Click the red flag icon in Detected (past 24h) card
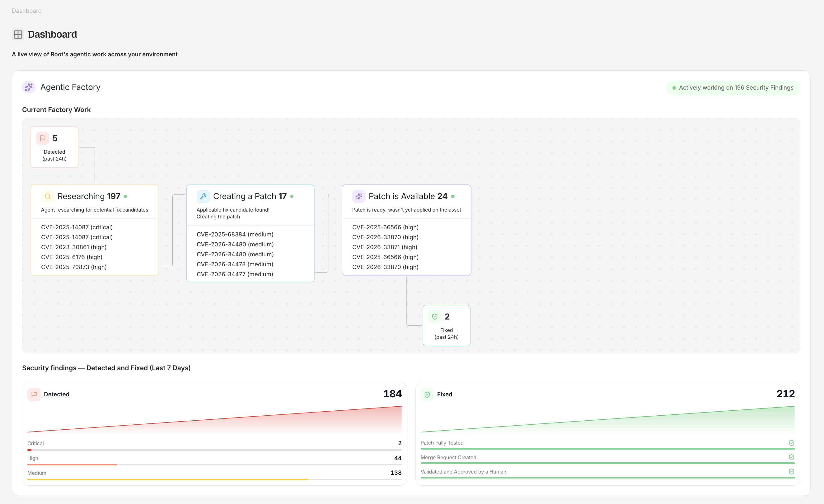Image resolution: width=824 pixels, height=504 pixels. (x=43, y=138)
